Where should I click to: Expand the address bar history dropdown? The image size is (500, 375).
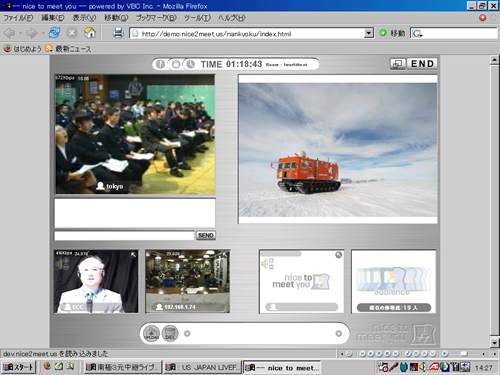[x=368, y=33]
